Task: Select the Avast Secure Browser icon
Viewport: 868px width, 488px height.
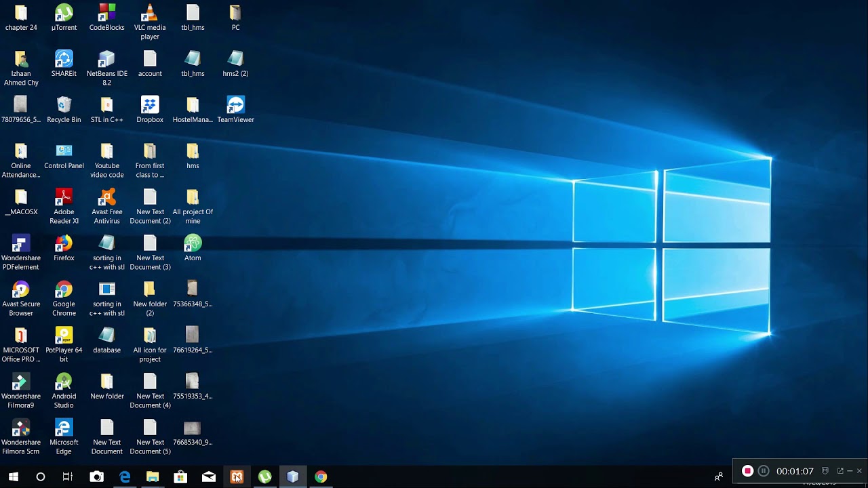Action: click(x=21, y=298)
